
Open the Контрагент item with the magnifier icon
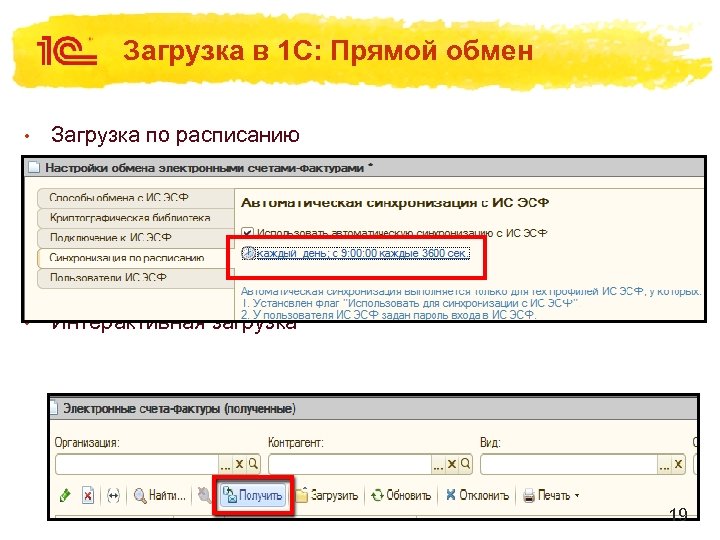(466, 464)
